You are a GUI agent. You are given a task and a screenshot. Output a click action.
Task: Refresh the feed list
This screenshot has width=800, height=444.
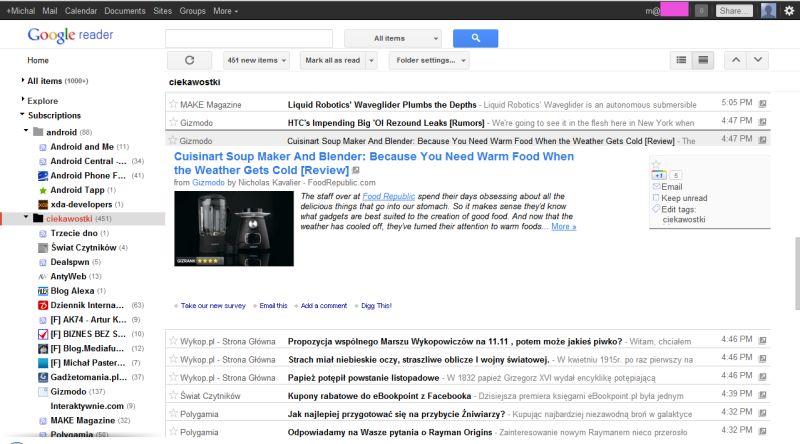click(x=189, y=60)
